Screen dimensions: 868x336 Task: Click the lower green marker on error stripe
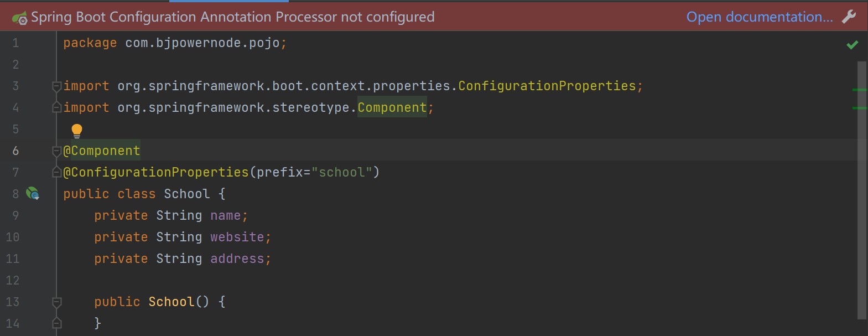pyautogui.click(x=859, y=108)
